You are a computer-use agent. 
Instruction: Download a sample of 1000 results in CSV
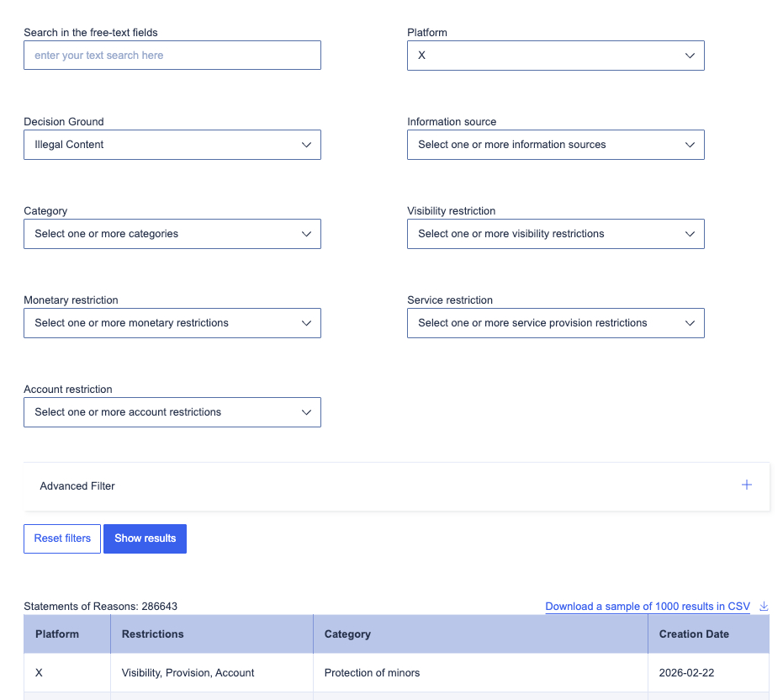647,607
